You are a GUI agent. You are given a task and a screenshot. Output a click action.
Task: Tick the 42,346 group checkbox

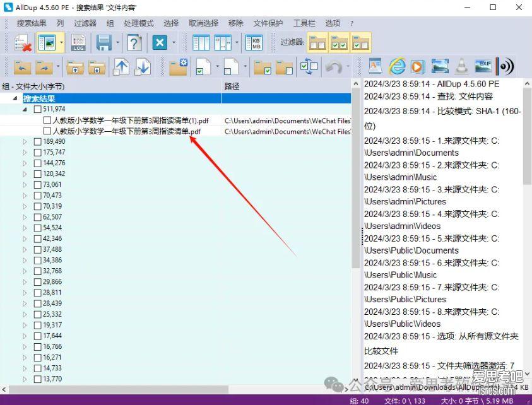(38, 239)
